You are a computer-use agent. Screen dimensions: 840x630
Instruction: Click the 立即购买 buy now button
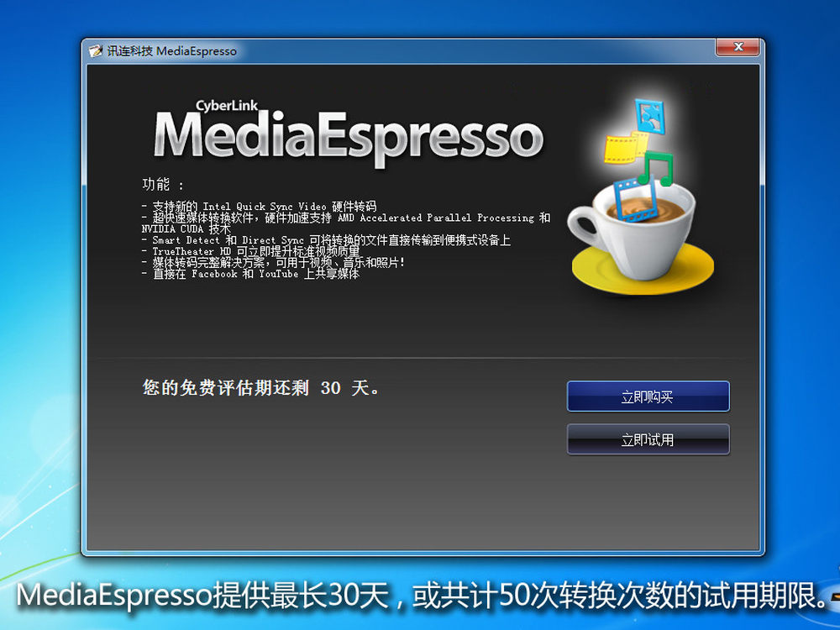pyautogui.click(x=648, y=396)
